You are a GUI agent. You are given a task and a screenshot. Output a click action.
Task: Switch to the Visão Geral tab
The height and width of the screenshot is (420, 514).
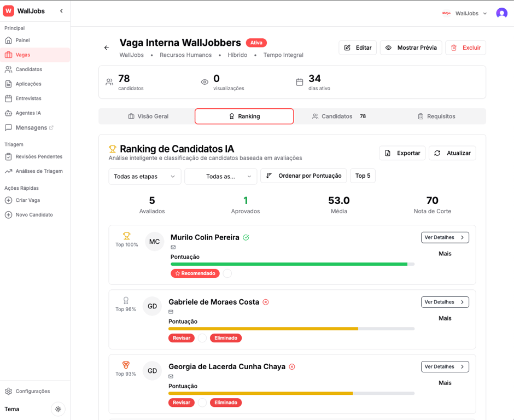click(149, 116)
